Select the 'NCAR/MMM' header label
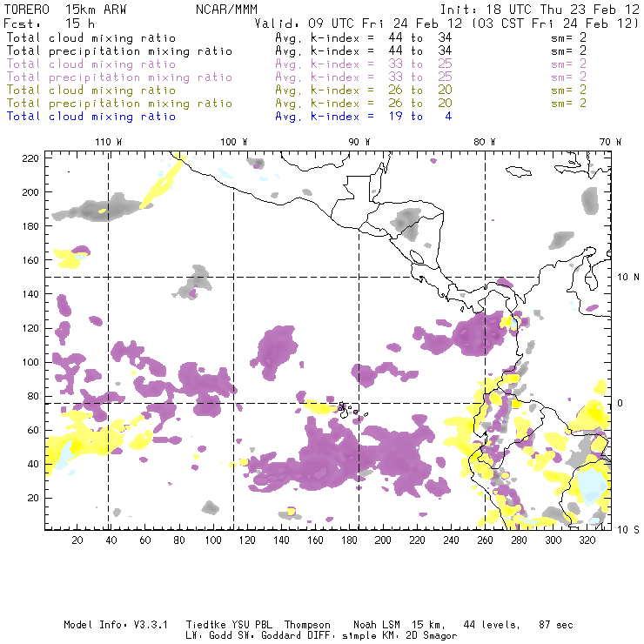 (227, 10)
